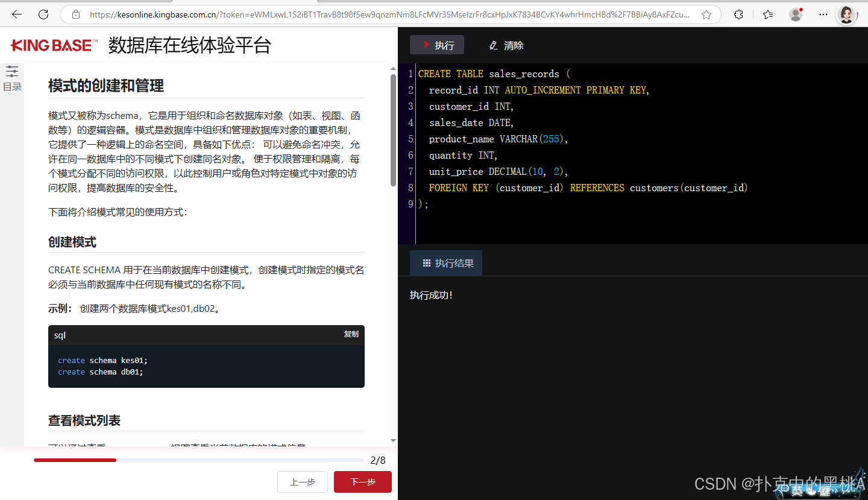Click the 'create schema db01;' code line
The height and width of the screenshot is (500, 868).
tap(101, 372)
